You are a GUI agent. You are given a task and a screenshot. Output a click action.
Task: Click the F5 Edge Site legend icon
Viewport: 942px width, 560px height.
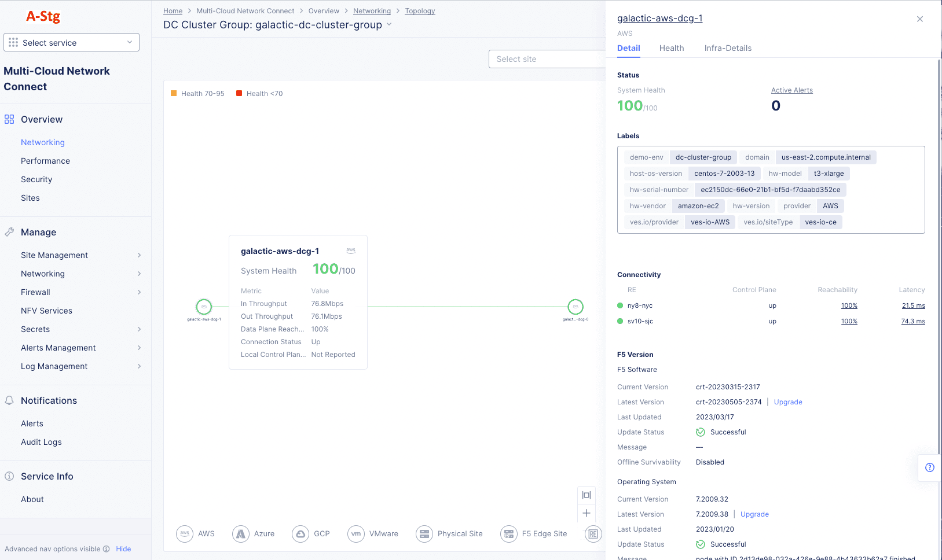(509, 533)
